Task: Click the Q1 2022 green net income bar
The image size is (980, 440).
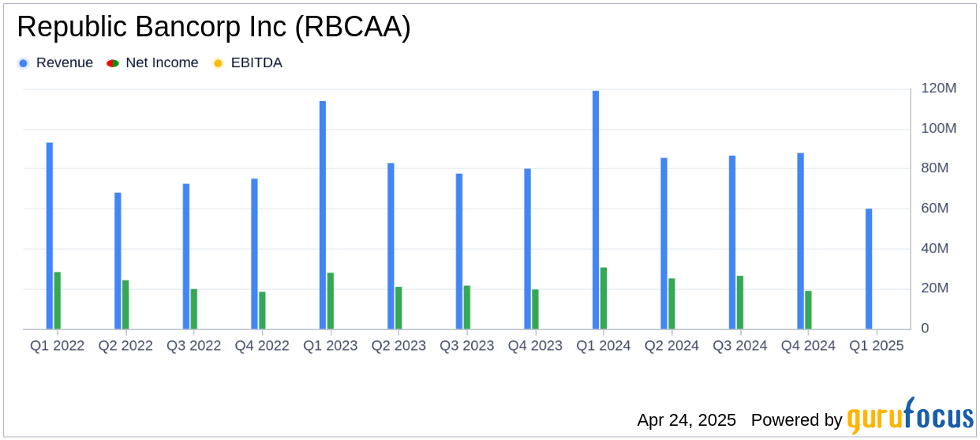Action: point(58,300)
